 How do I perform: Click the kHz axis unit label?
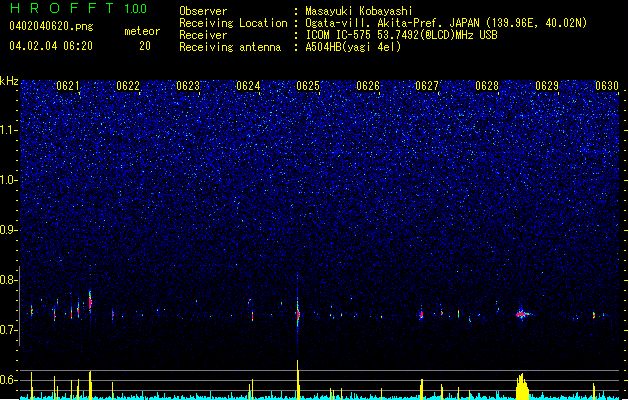coord(9,81)
